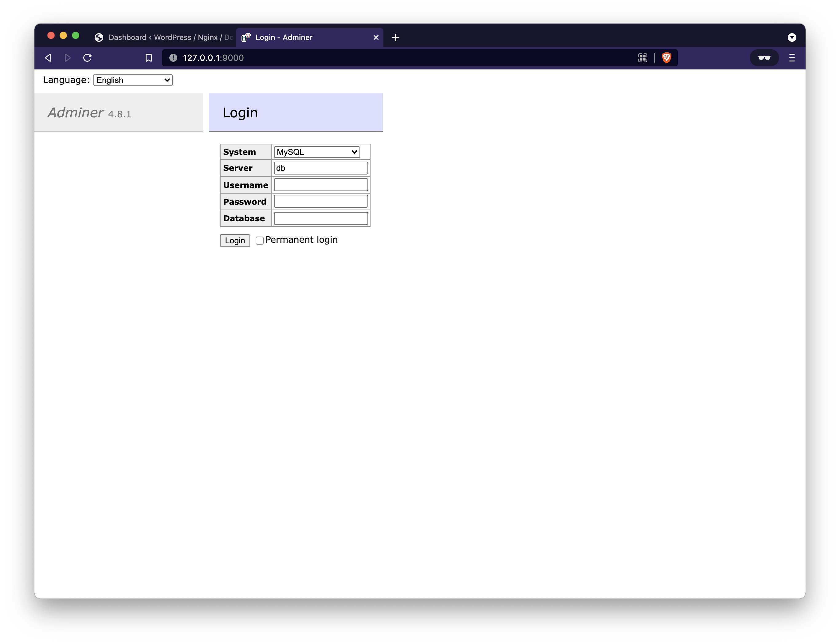840x644 pixels.
Task: Reload the current page
Action: click(x=87, y=58)
